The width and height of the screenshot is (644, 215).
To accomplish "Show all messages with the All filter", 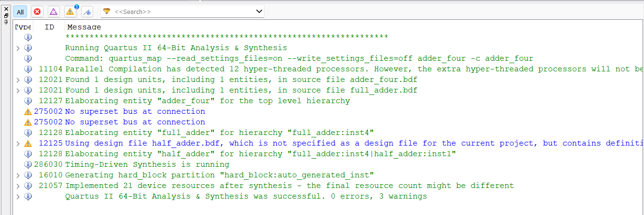I will [20, 12].
